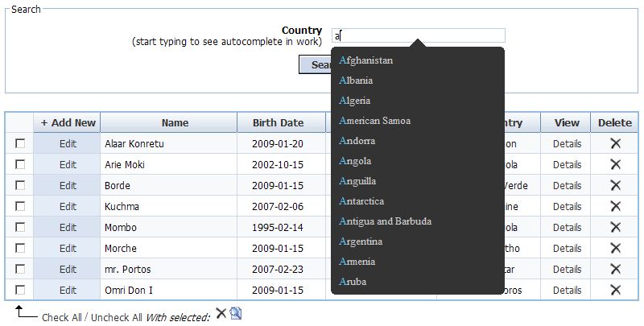This screenshot has width=644, height=326.
Task: Open Edit for Arie Moki
Action: point(68,164)
